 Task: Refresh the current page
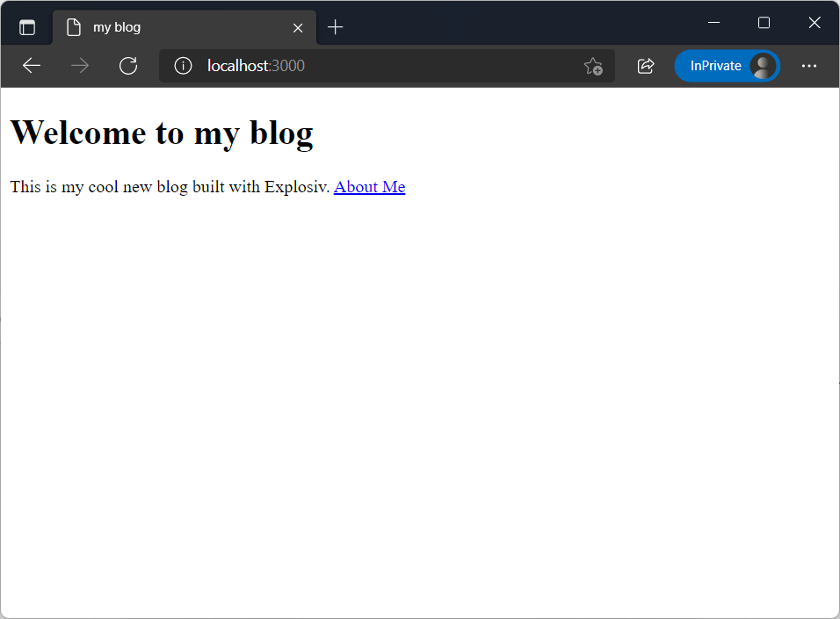[x=128, y=66]
